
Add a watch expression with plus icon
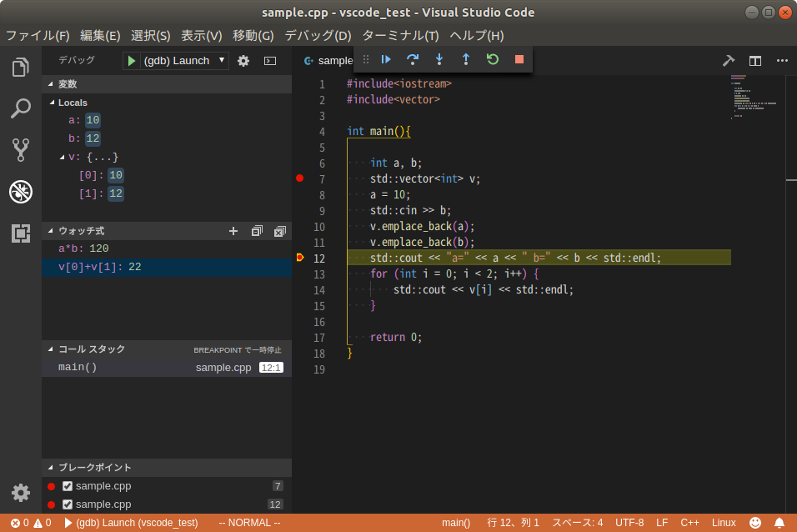click(x=233, y=231)
